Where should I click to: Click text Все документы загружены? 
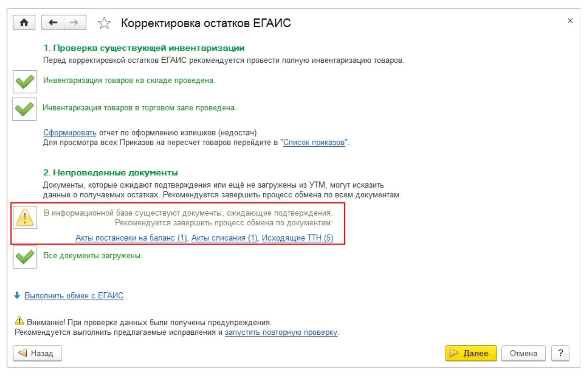tap(93, 256)
